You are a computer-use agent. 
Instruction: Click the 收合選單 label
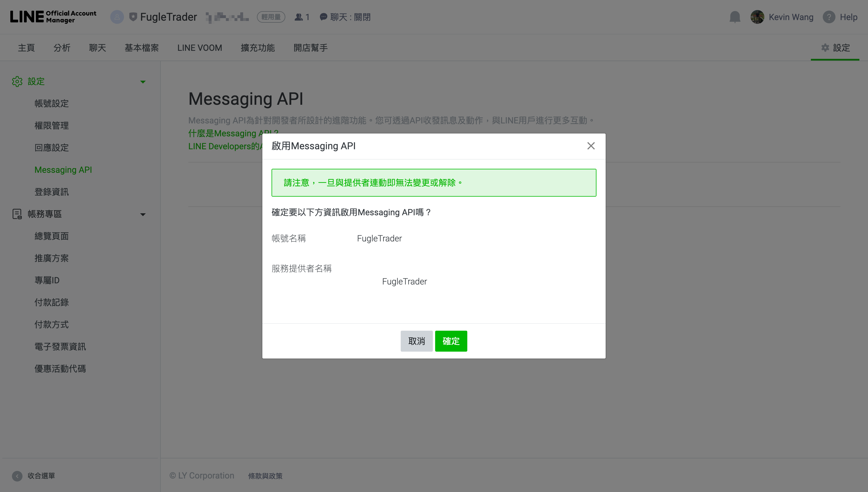click(41, 476)
